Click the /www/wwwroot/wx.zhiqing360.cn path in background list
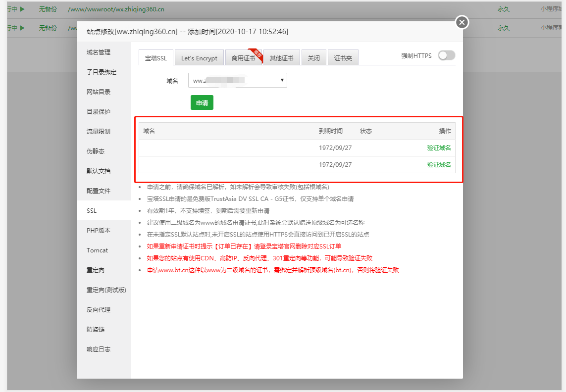Viewport: 566px width, 392px height. point(116,9)
